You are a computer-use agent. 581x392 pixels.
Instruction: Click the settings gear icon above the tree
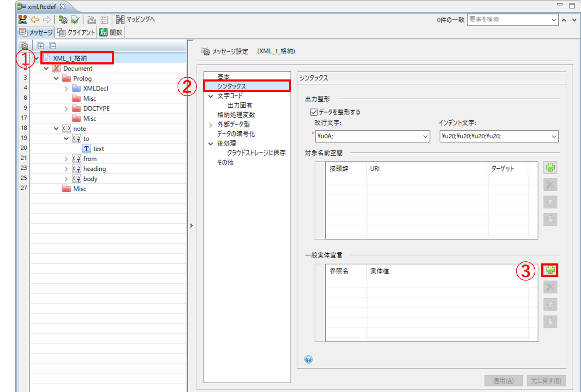coord(24,46)
